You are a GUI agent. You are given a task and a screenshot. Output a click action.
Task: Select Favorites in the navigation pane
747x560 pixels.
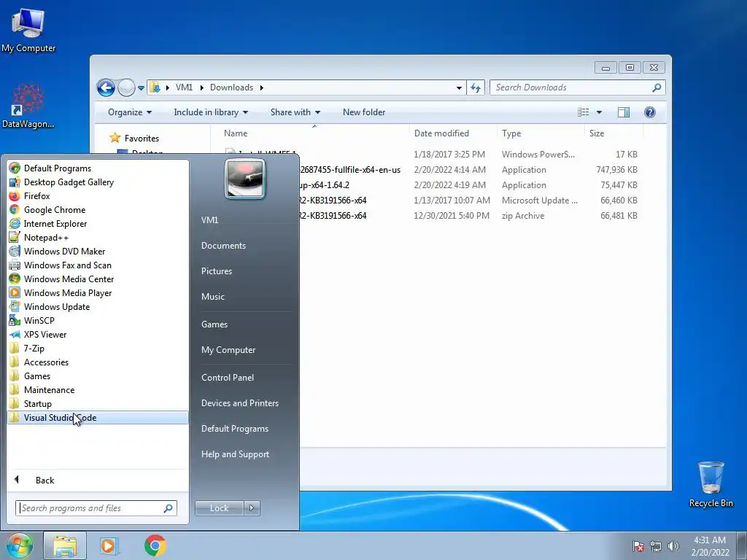pos(142,139)
